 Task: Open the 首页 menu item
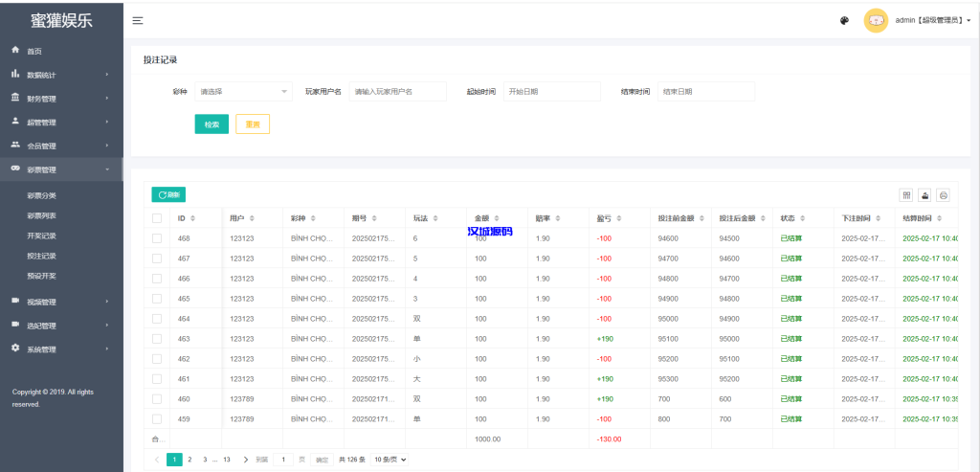61,51
